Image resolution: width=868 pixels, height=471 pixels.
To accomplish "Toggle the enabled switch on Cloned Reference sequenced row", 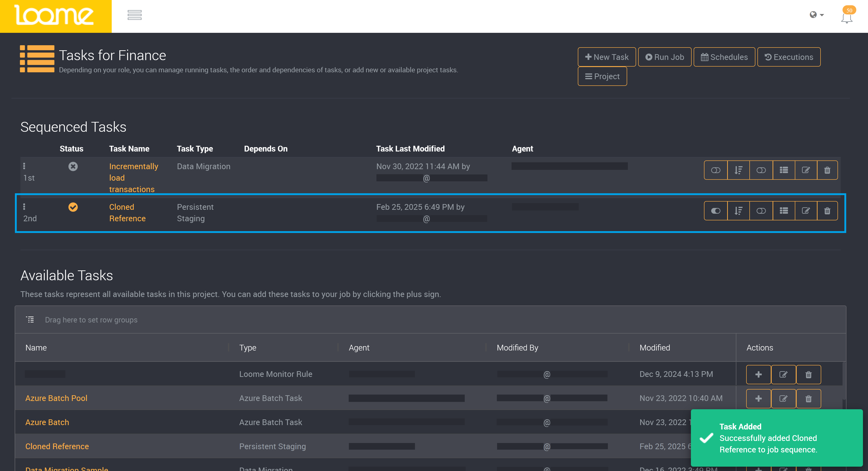I will pyautogui.click(x=716, y=211).
